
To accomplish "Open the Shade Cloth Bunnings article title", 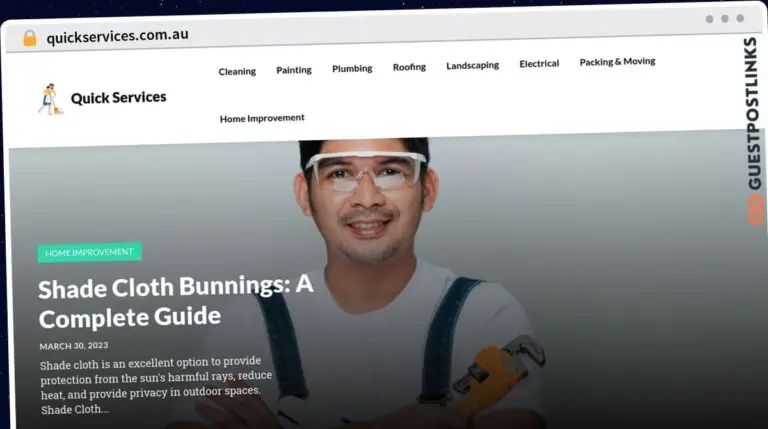I will pyautogui.click(x=175, y=302).
